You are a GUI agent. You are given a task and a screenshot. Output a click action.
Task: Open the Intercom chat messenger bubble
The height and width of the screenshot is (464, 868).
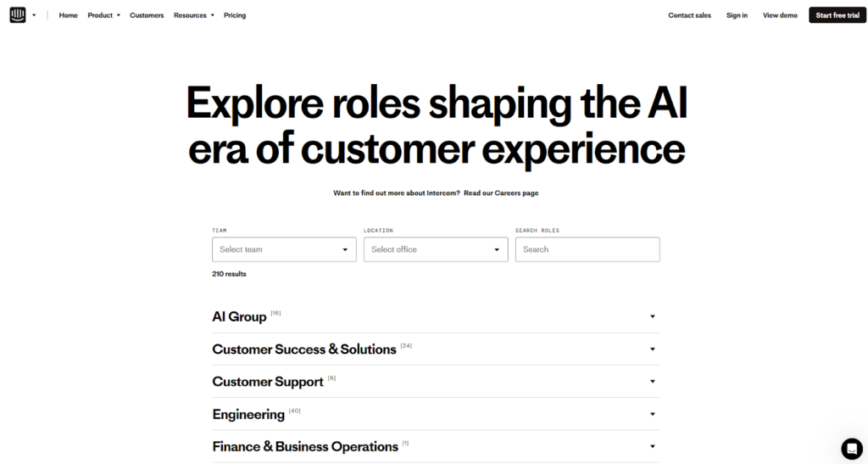851,449
